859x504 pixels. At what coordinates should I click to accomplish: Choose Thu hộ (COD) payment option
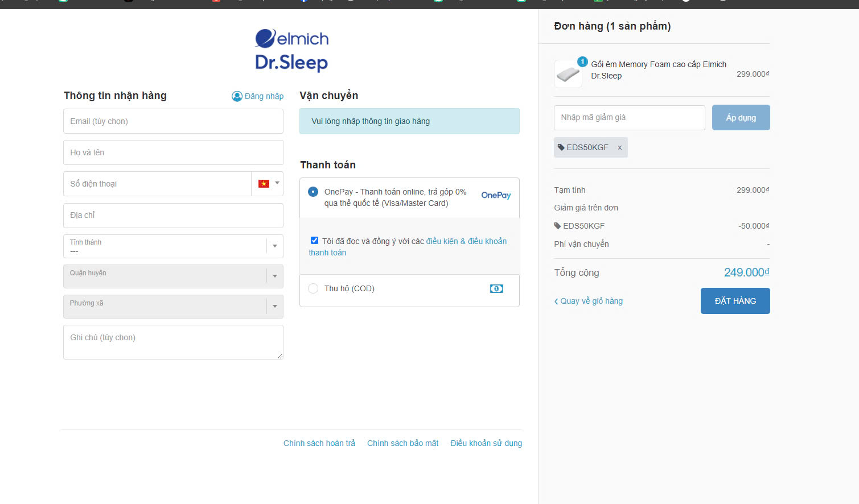tap(313, 288)
